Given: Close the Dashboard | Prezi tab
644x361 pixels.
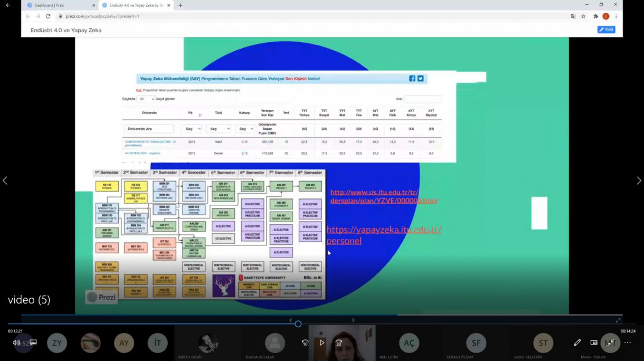Looking at the screenshot, I should [x=93, y=5].
